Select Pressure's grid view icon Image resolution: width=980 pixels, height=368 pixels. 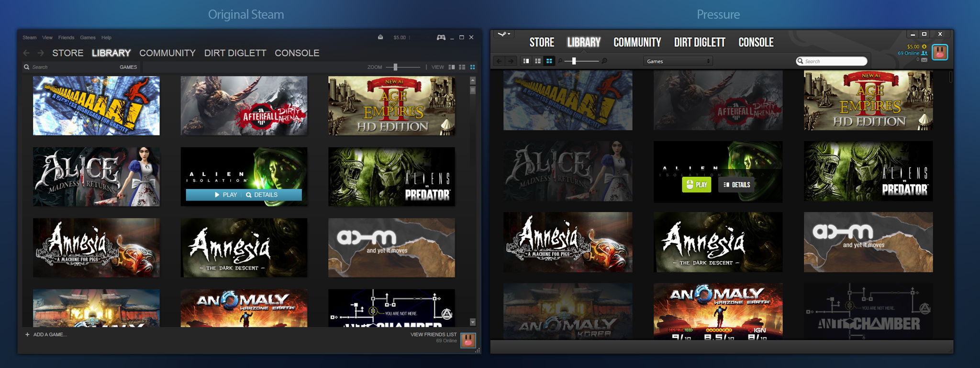(x=549, y=61)
